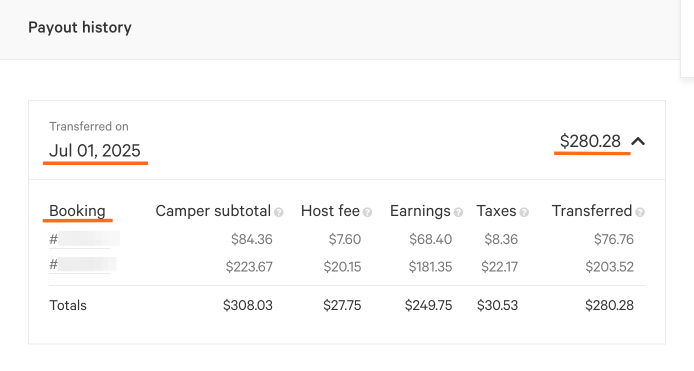
Task: Select the $7.60 host fee cell
Action: tap(345, 240)
